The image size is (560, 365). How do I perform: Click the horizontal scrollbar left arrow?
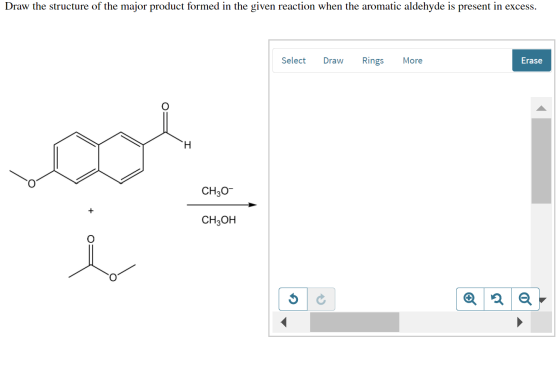(x=284, y=322)
